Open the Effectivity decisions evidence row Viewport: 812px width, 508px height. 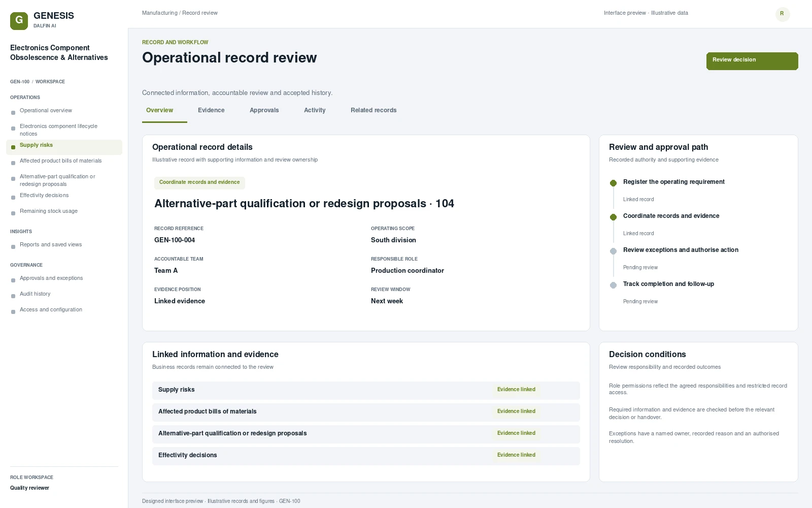pyautogui.click(x=366, y=456)
